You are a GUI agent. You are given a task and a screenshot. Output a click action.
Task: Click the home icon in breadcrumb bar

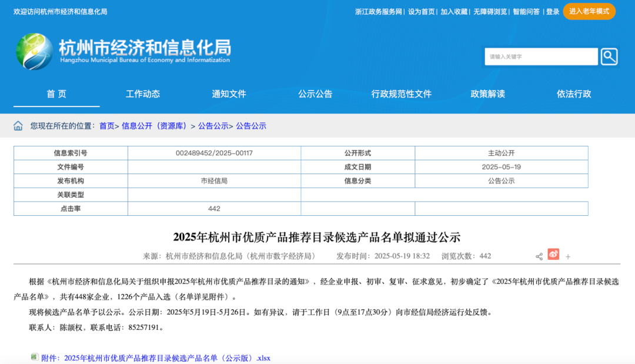coord(18,126)
